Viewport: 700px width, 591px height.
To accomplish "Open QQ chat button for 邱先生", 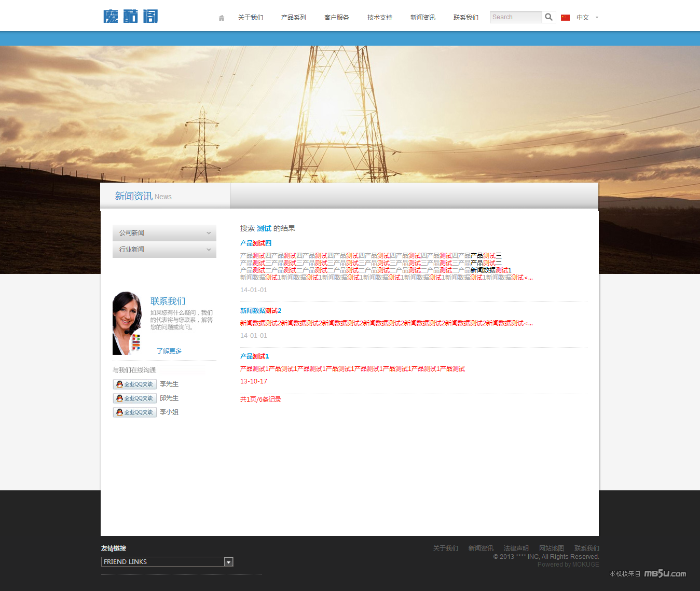I will [135, 398].
